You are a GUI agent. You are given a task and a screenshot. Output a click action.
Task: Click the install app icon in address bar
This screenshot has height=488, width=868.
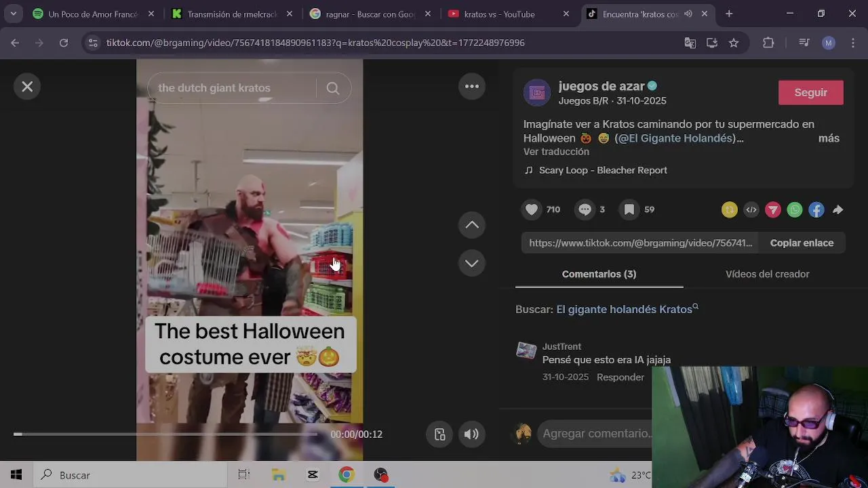pyautogui.click(x=712, y=43)
